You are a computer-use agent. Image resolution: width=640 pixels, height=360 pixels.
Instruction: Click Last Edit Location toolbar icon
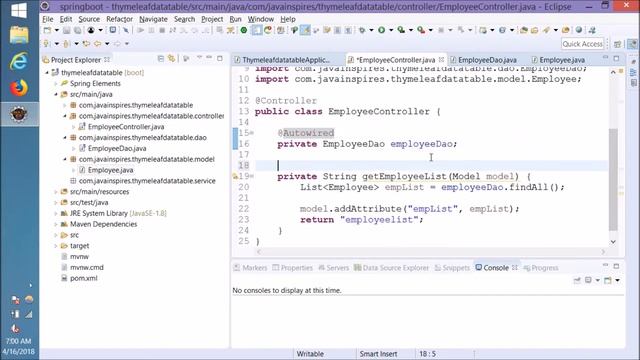click(x=86, y=44)
